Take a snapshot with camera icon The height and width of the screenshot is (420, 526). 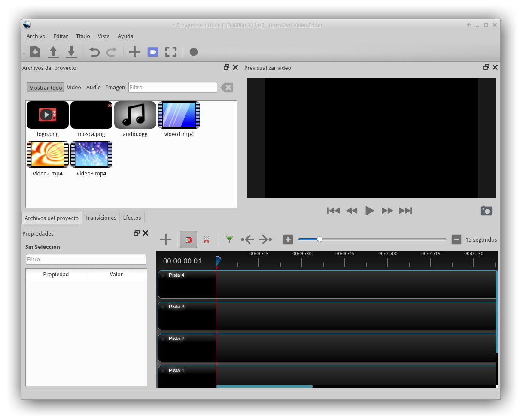coord(486,211)
